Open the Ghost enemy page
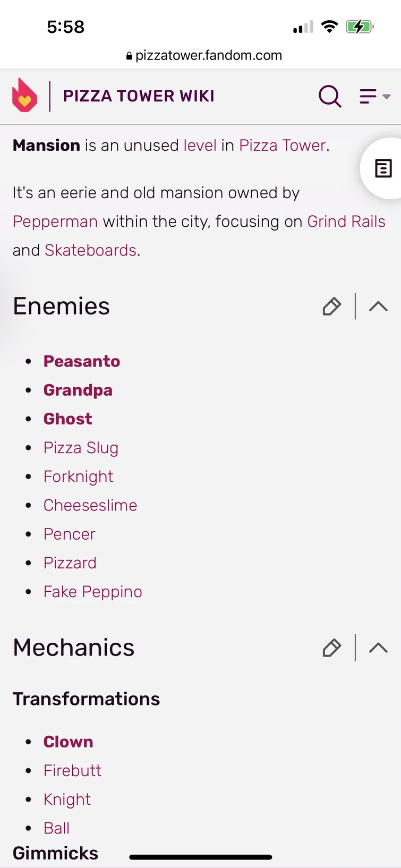The height and width of the screenshot is (868, 401). pos(67,419)
